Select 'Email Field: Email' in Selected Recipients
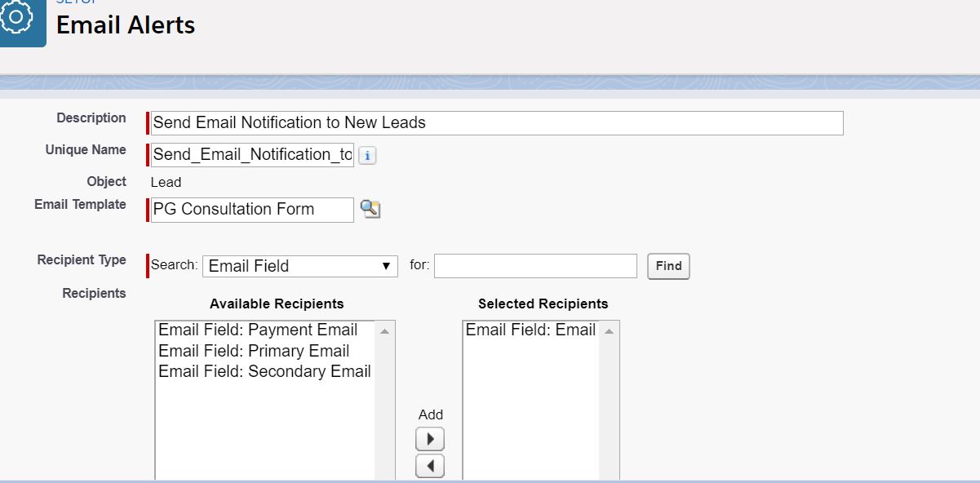 click(530, 330)
